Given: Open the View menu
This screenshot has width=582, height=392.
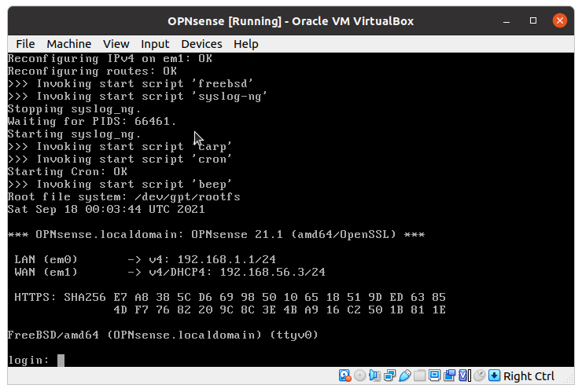Looking at the screenshot, I should (x=116, y=44).
